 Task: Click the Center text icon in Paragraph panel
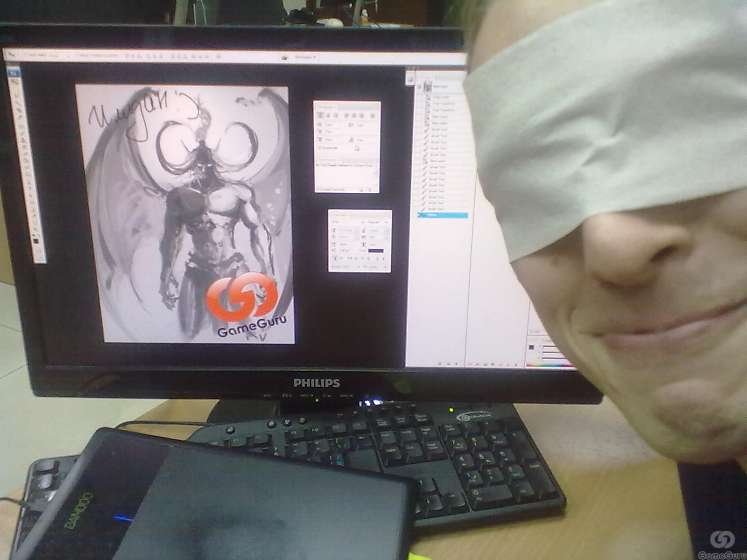(328, 115)
